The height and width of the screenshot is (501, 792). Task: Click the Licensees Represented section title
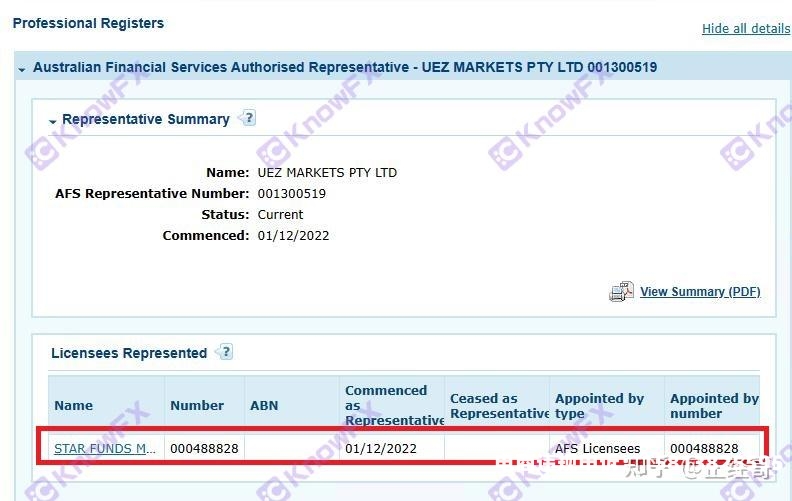coord(129,353)
